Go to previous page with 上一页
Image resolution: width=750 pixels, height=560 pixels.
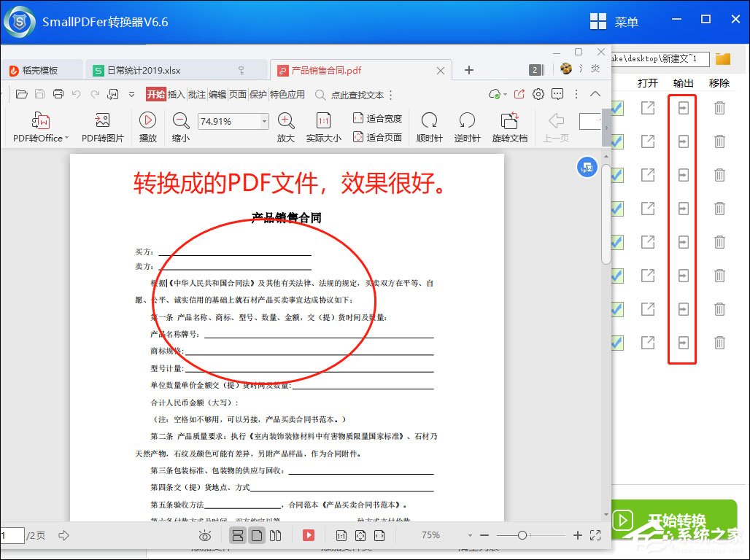point(555,122)
